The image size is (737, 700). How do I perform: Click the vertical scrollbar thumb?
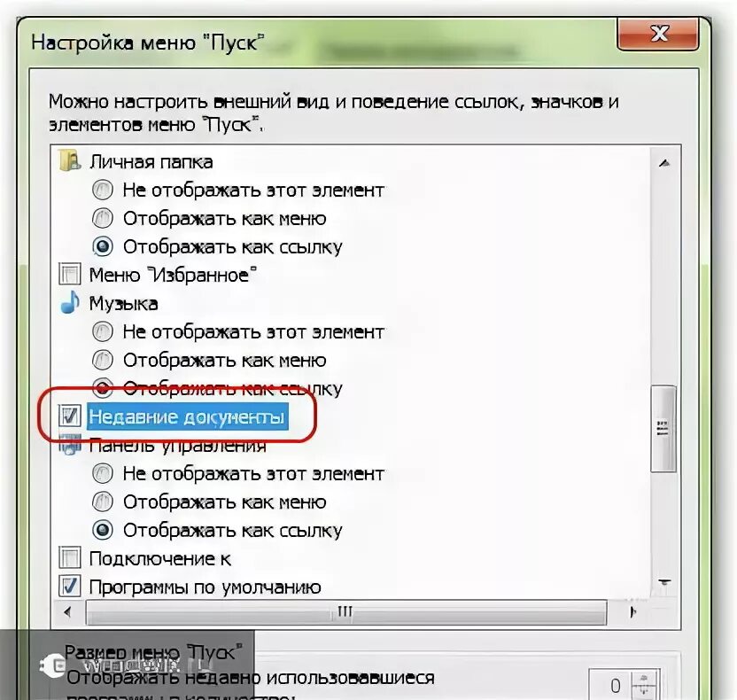(663, 428)
